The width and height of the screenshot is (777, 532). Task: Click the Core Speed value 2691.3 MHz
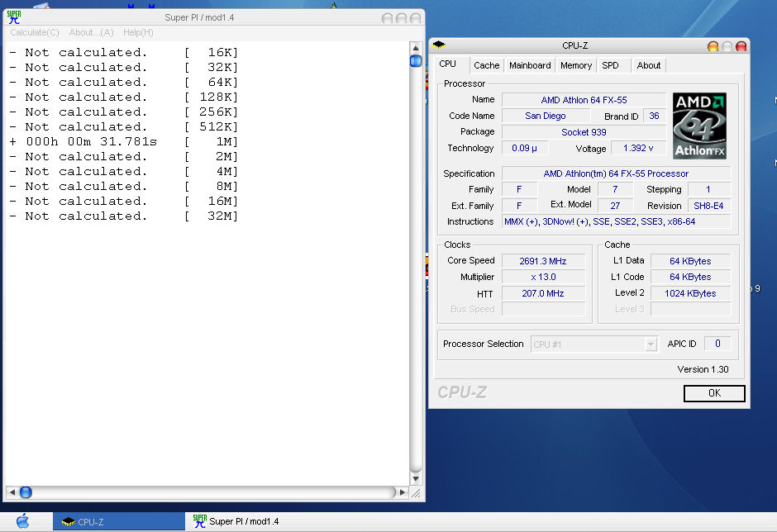(543, 261)
